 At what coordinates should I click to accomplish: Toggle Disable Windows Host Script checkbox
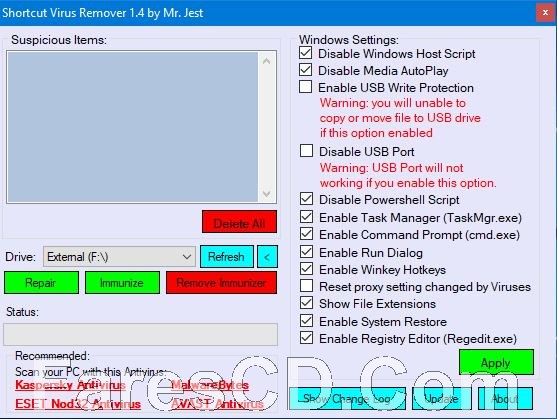coord(305,53)
